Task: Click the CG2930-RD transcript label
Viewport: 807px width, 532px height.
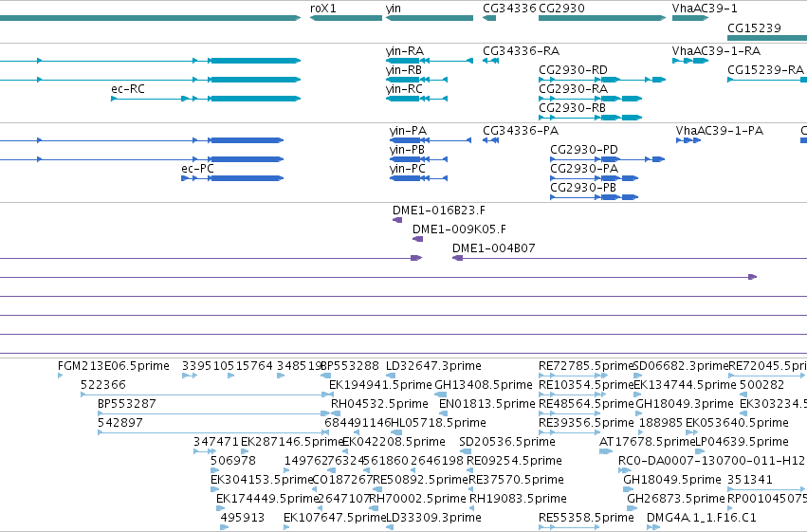Action: [x=573, y=70]
